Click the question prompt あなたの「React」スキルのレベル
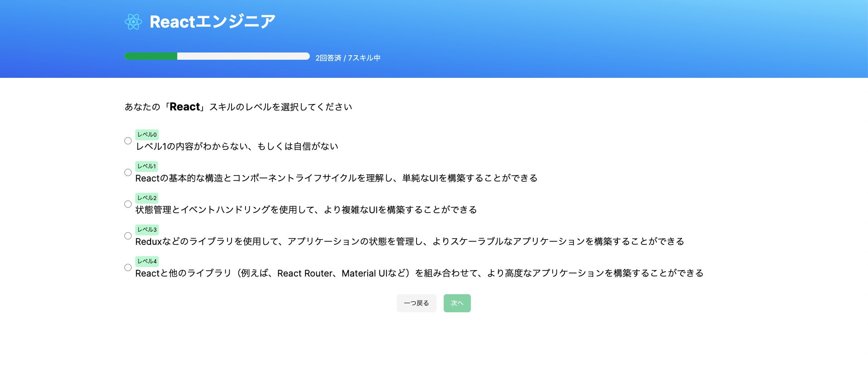This screenshot has width=868, height=377. point(238,107)
